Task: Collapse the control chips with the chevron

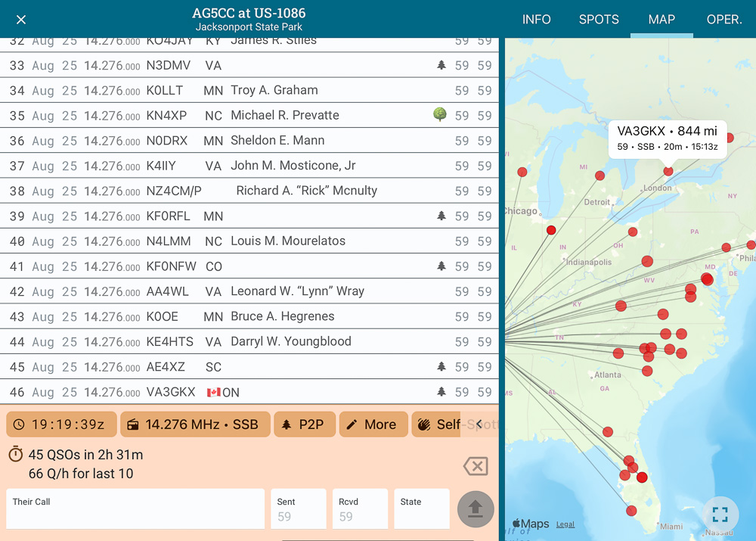Action: [479, 424]
